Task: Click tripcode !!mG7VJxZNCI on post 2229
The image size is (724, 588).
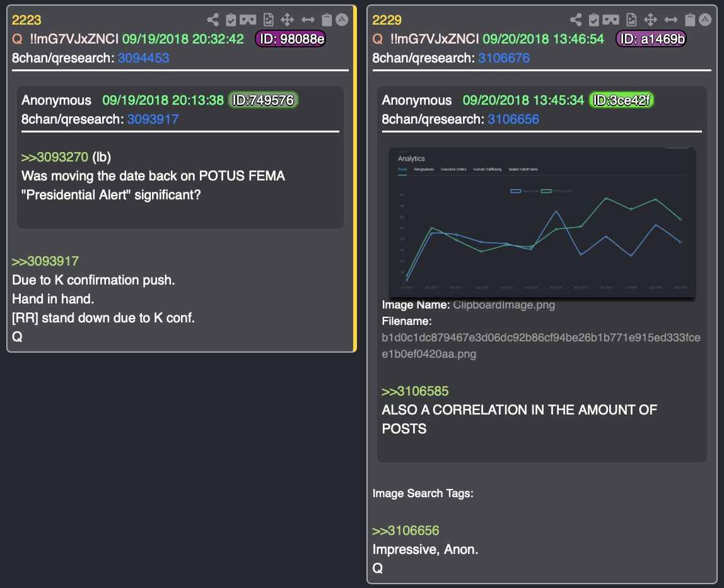Action: (435, 38)
